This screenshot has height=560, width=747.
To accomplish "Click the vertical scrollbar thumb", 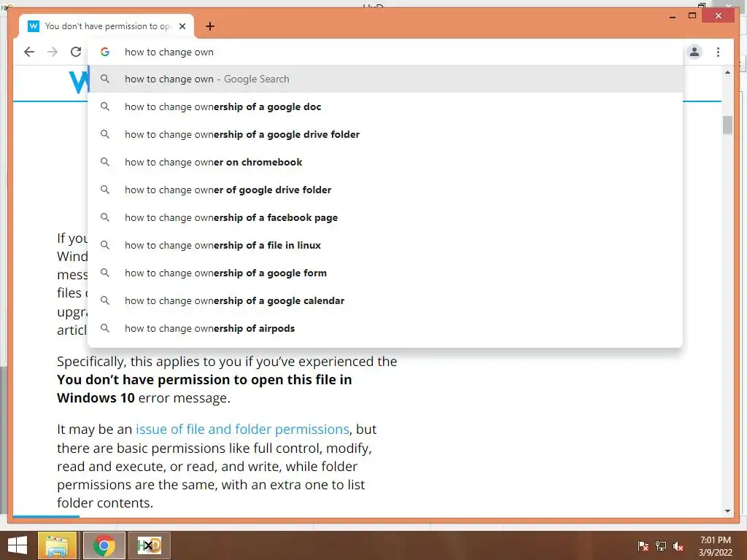I will (x=727, y=125).
